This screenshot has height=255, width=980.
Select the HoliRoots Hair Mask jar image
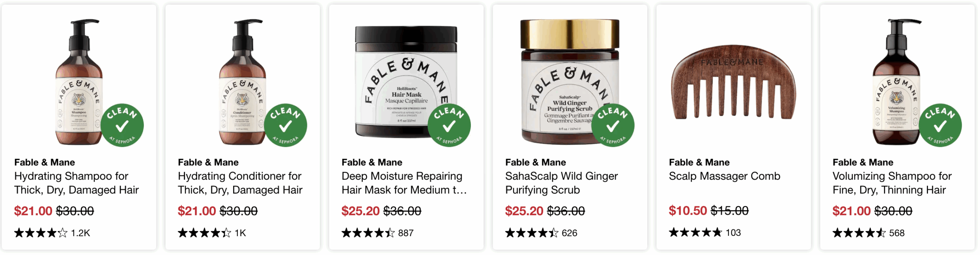point(406,82)
